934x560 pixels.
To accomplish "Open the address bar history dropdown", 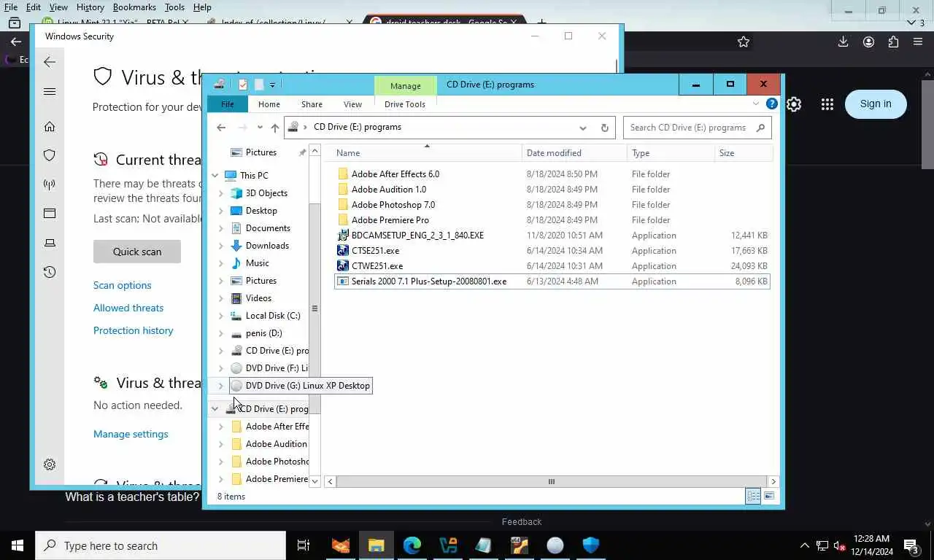I will coord(582,128).
